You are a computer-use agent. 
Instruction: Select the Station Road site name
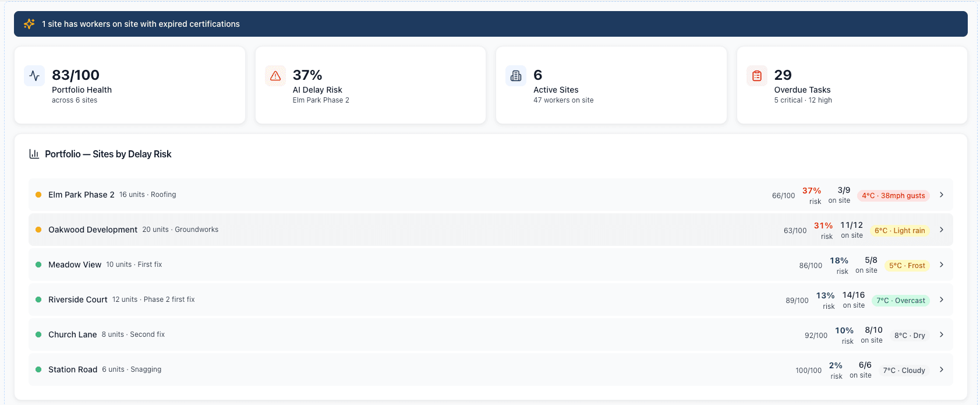click(73, 369)
